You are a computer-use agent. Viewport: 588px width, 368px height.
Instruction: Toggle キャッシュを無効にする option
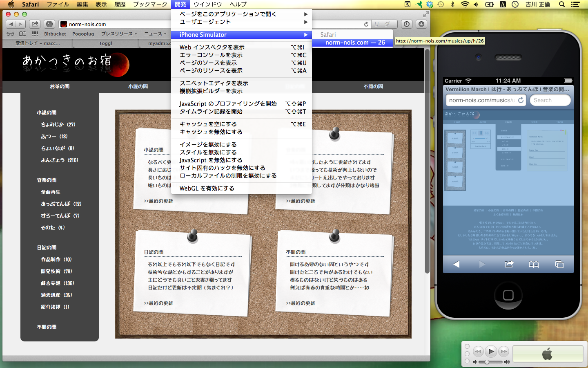[x=211, y=132]
